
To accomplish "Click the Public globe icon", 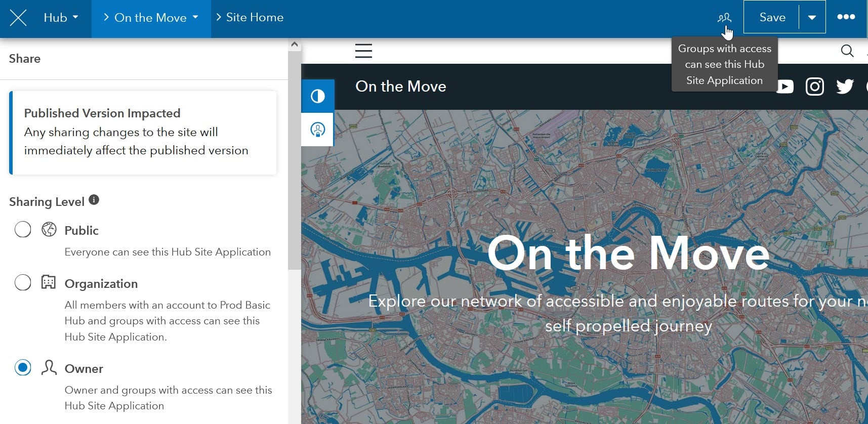I will click(x=49, y=229).
